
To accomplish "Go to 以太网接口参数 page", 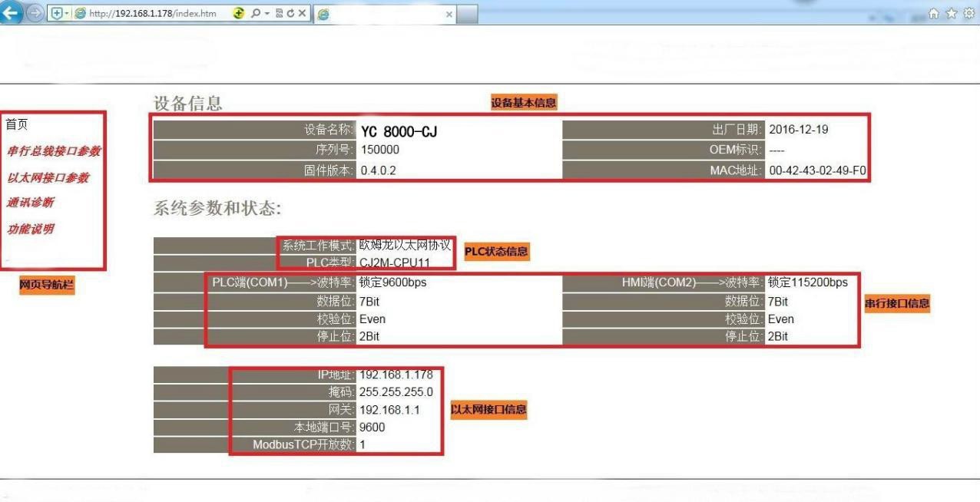I will (48, 177).
